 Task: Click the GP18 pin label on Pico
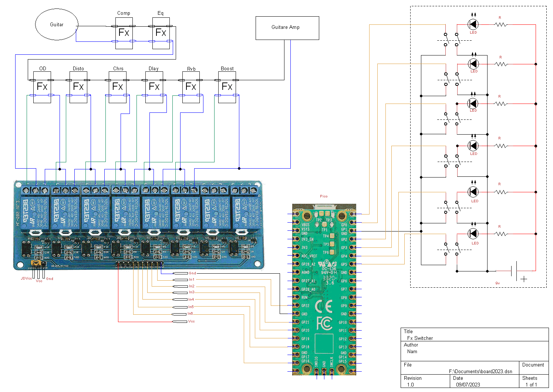305,347
